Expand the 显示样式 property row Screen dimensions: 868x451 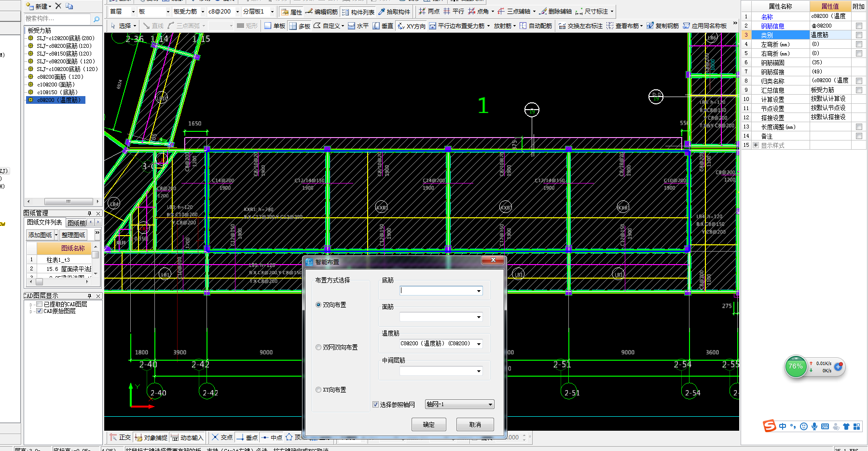[x=756, y=145]
